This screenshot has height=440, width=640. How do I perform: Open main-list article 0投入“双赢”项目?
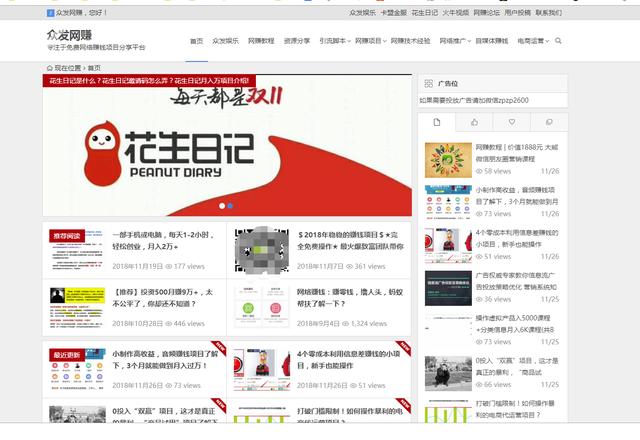[x=165, y=416]
